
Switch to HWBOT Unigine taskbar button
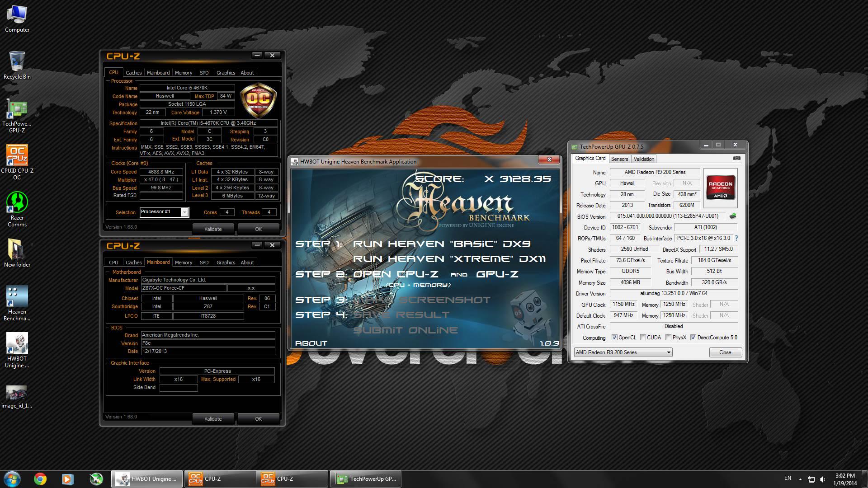(147, 479)
